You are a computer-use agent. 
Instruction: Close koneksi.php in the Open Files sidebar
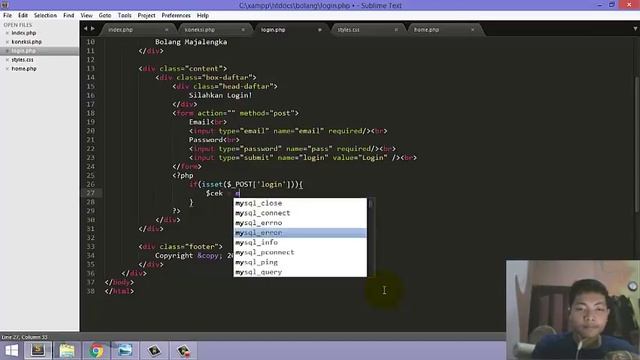click(7, 42)
